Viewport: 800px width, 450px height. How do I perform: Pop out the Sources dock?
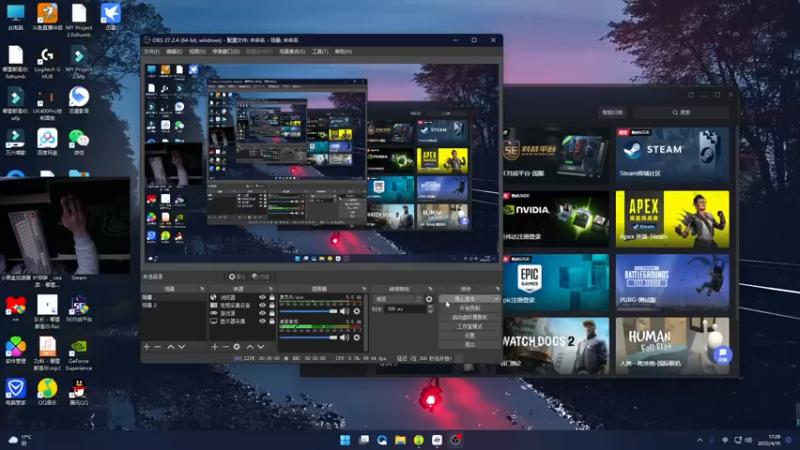tap(271, 289)
